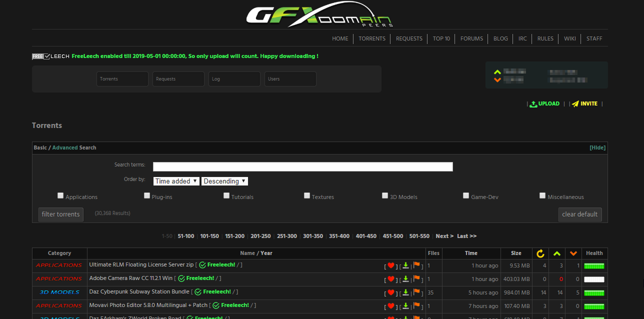Enable the Applications category filter

click(60, 195)
